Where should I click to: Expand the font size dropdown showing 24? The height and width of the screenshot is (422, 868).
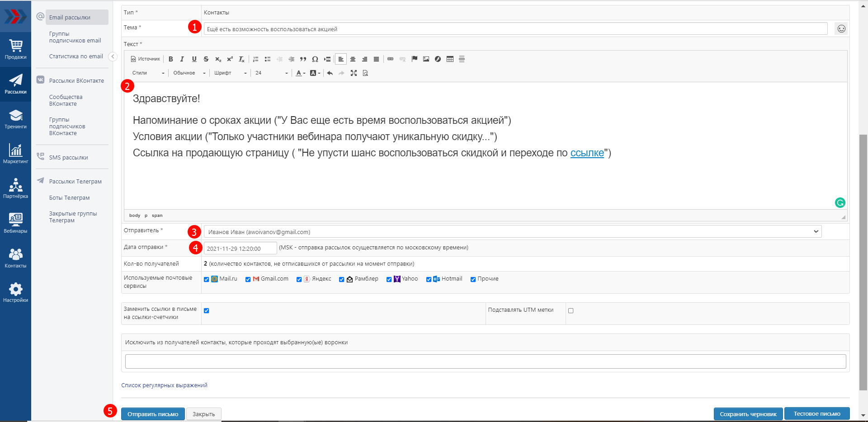point(271,73)
